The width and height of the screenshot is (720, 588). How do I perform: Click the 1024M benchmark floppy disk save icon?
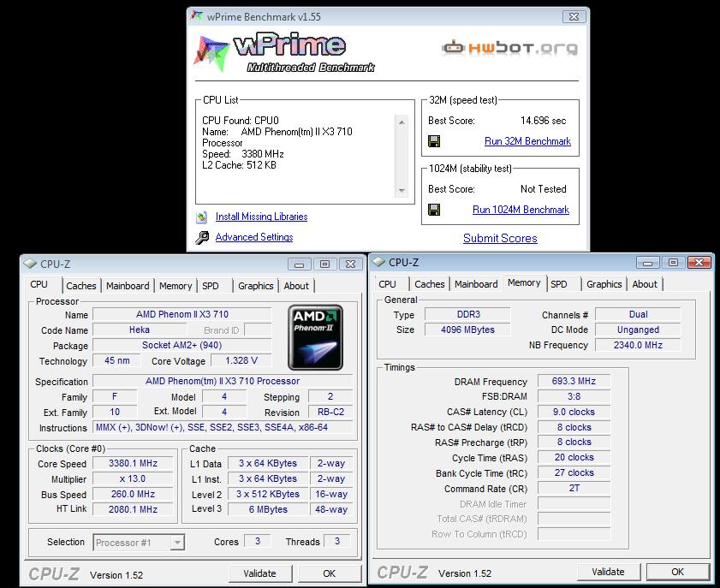tap(434, 210)
